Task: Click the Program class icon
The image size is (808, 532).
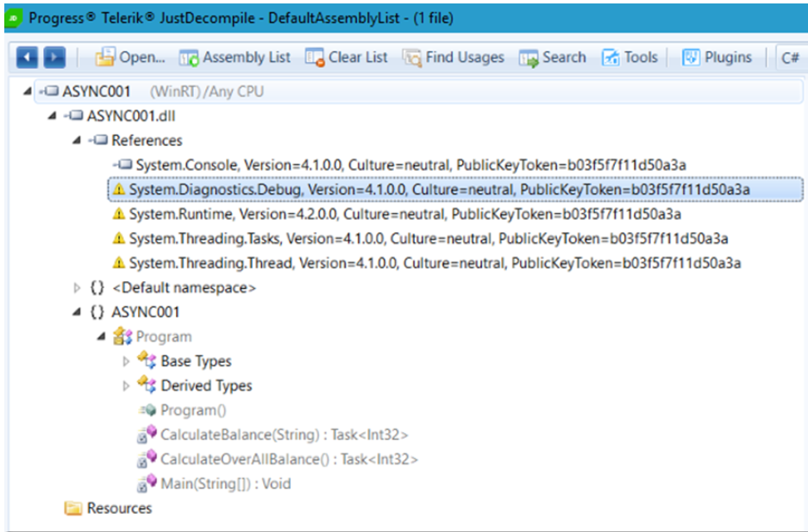Action: pyautogui.click(x=122, y=337)
